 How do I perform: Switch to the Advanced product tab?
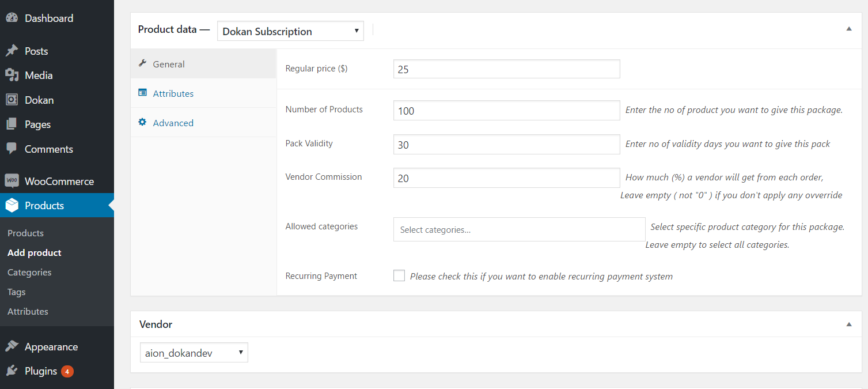[x=203, y=123]
